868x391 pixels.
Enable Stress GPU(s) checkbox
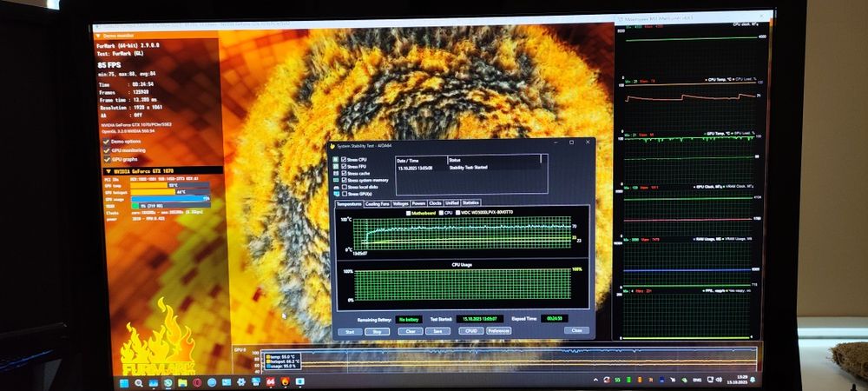[x=345, y=194]
